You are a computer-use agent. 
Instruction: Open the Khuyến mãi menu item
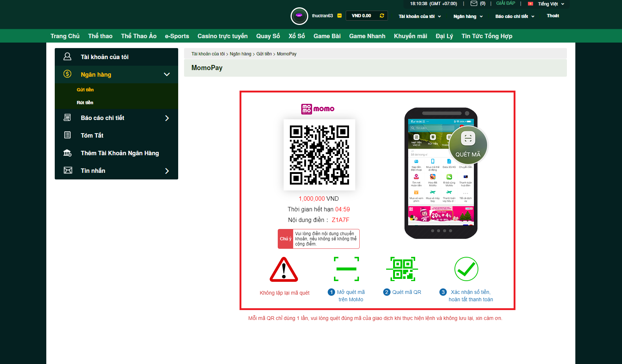[x=410, y=36]
